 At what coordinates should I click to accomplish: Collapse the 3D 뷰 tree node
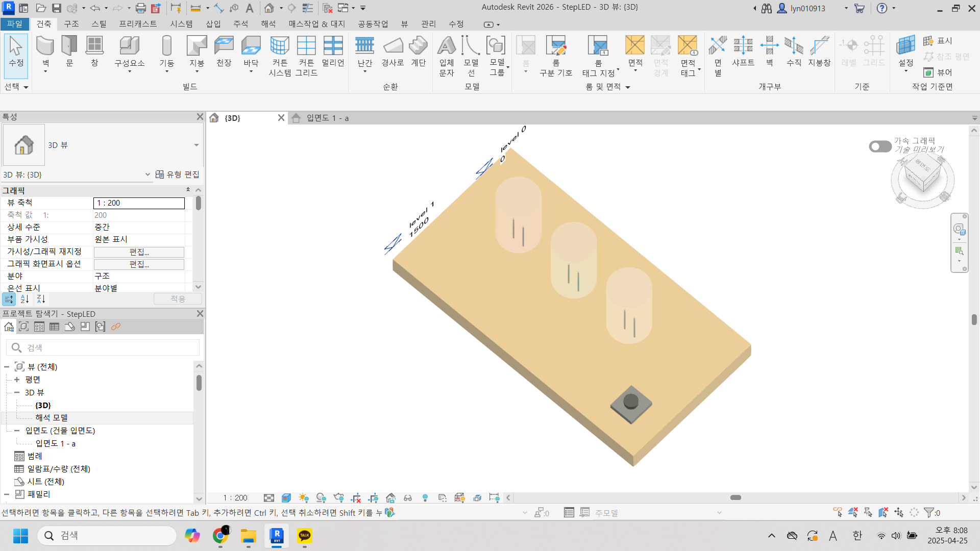tap(17, 392)
